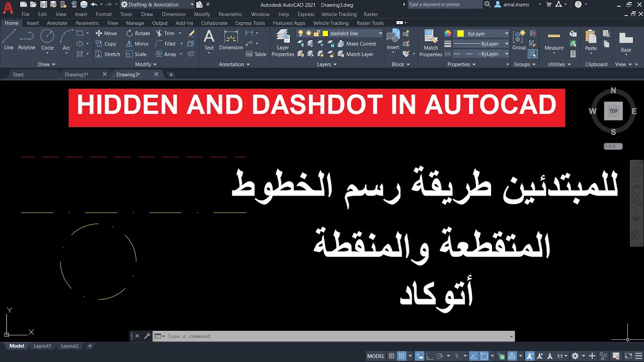Image resolution: width=644 pixels, height=362 pixels.
Task: Activate the Copy command
Action: 106,44
